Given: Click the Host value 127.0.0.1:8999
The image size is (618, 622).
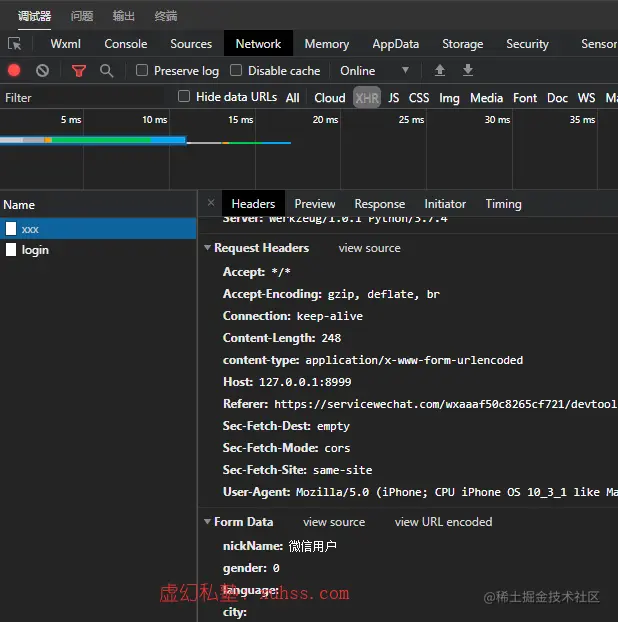Looking at the screenshot, I should [305, 382].
